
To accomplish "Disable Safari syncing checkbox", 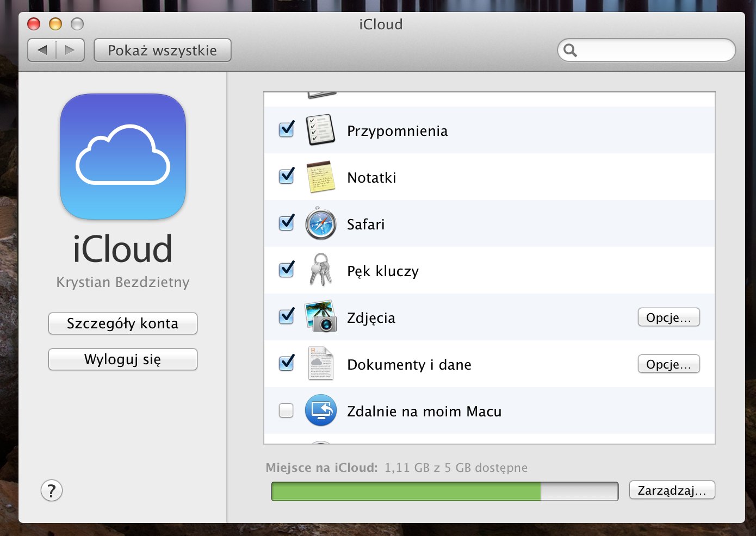I will (x=286, y=223).
